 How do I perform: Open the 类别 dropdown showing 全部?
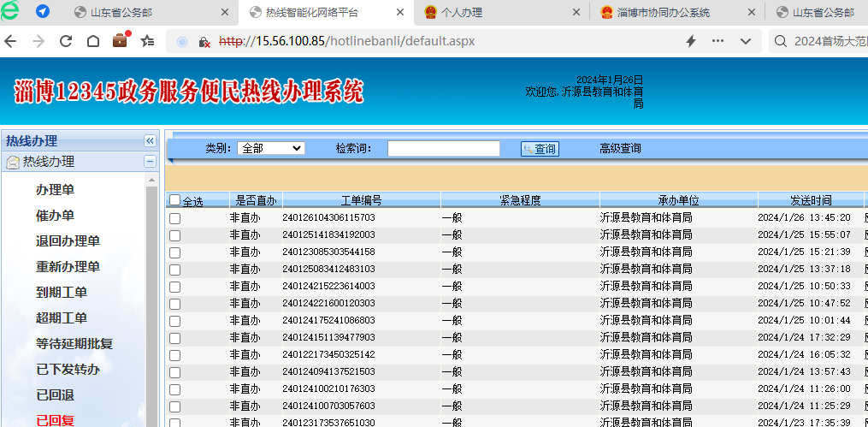[x=270, y=148]
